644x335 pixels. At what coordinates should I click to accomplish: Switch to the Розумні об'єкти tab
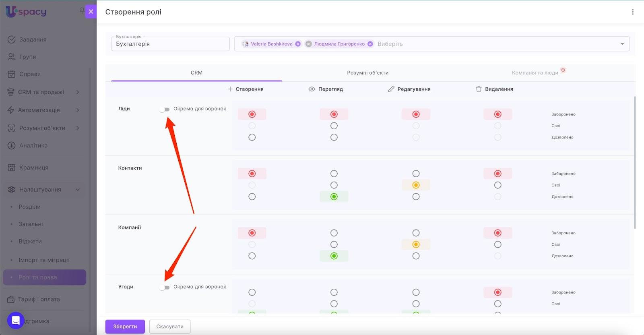[367, 73]
